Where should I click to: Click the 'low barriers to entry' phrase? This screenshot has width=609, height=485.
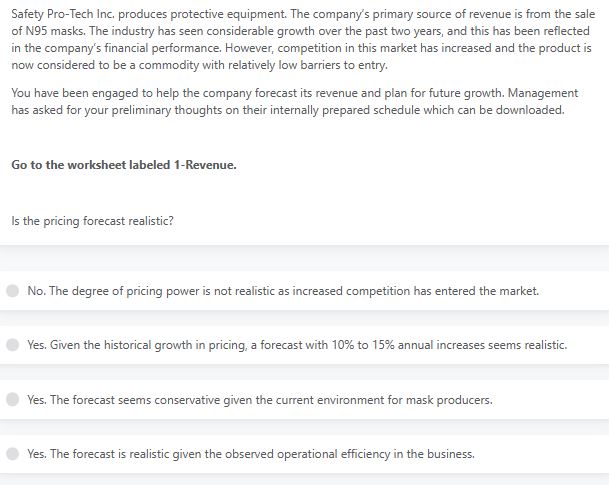pyautogui.click(x=332, y=65)
